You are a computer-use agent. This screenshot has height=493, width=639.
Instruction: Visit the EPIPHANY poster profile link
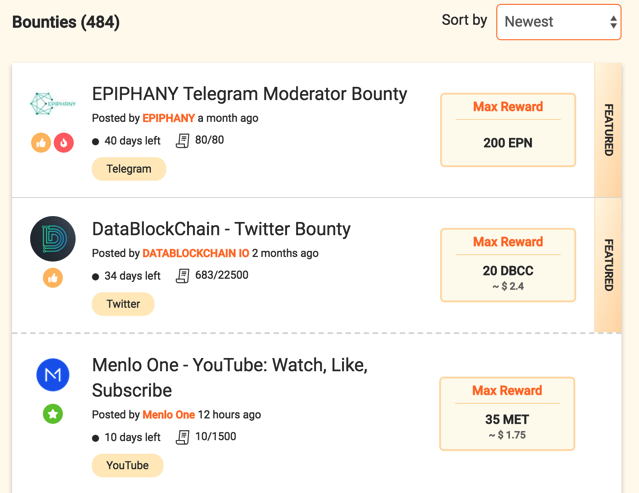[x=168, y=118]
